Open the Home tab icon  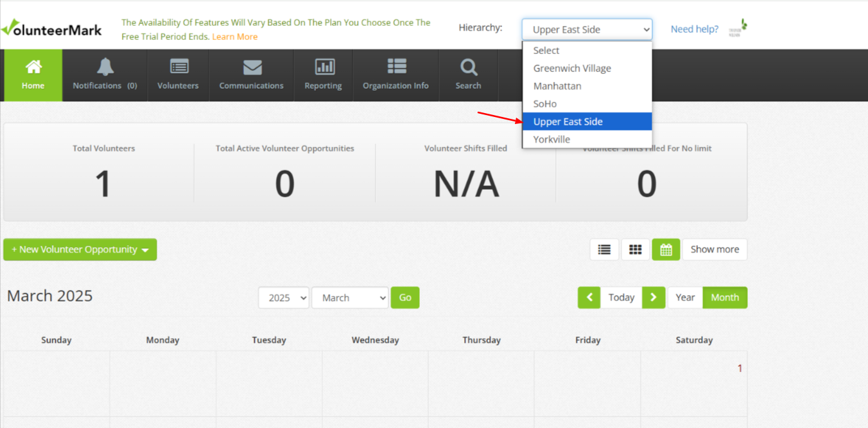click(x=33, y=67)
